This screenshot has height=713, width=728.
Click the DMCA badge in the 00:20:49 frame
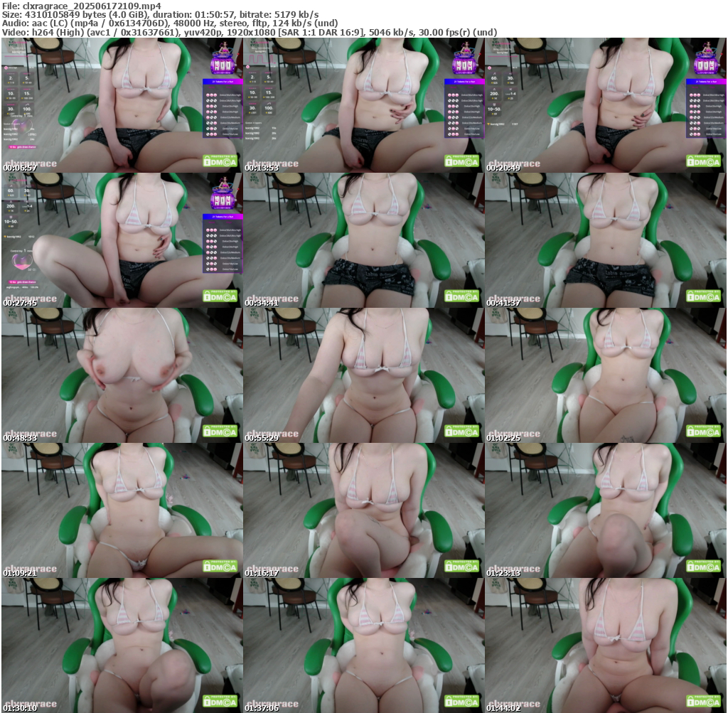pos(705,161)
